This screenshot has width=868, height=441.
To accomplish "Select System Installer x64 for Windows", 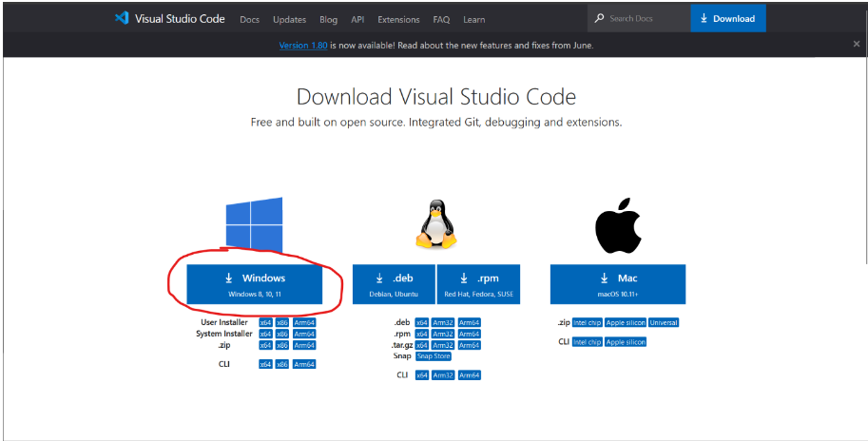I will [x=265, y=335].
